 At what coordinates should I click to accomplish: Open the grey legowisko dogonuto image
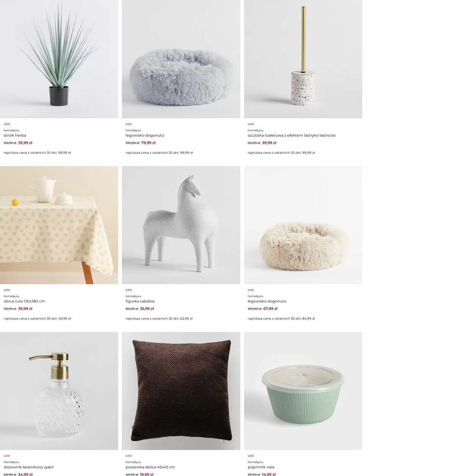click(x=181, y=59)
